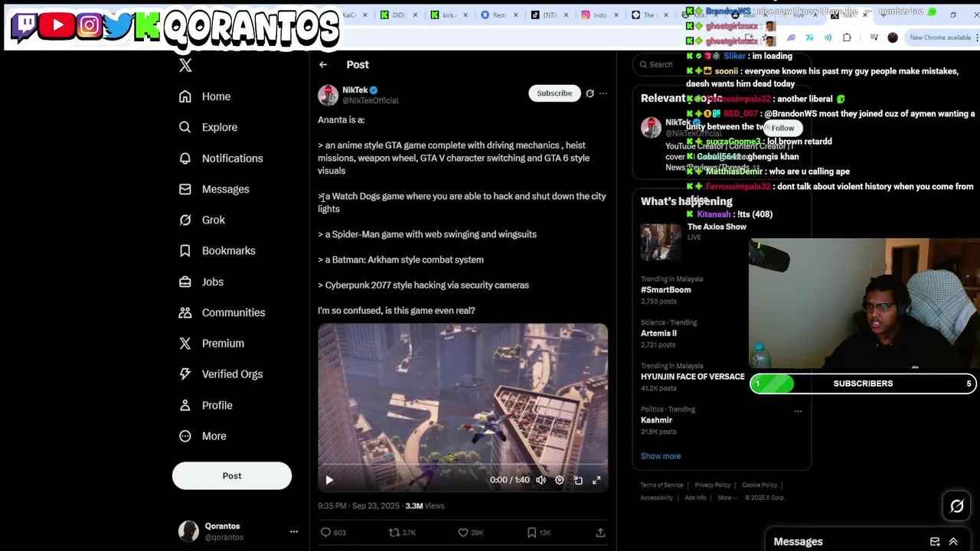Go back using the arrow beside Post
This screenshot has width=980, height=551.
click(323, 65)
